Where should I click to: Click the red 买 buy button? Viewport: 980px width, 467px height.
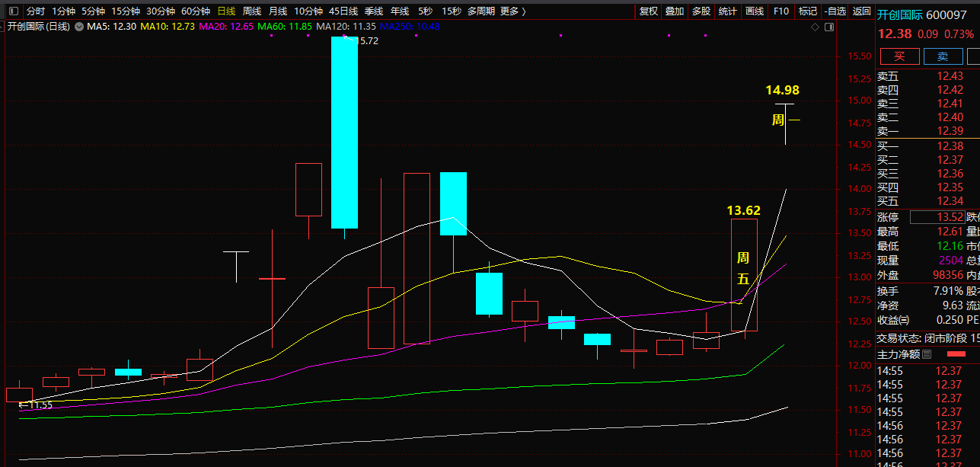coord(900,56)
